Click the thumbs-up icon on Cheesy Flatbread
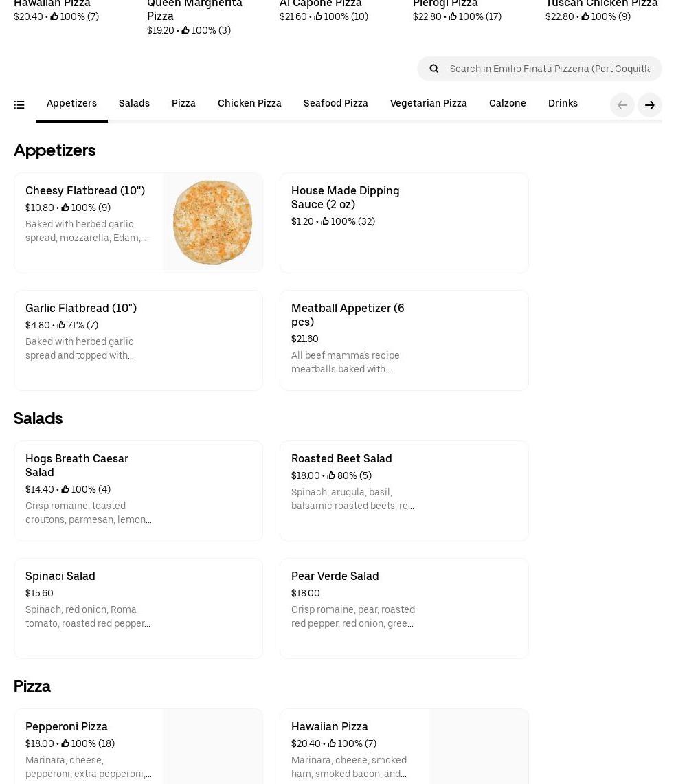Image resolution: width=676 pixels, height=784 pixels. [x=65, y=208]
